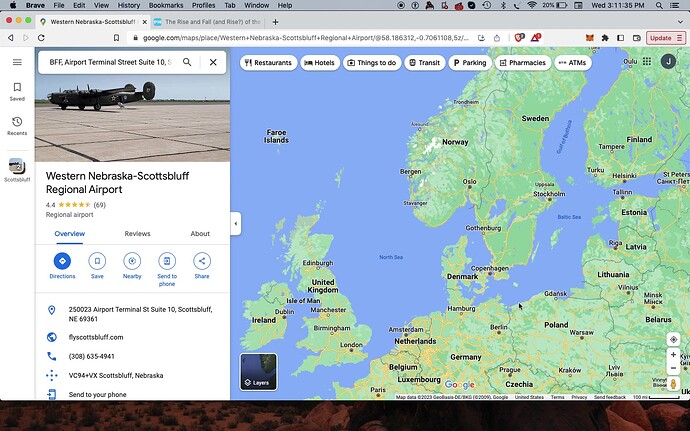Zoom out with the minus button
The image size is (690, 431).
click(673, 368)
